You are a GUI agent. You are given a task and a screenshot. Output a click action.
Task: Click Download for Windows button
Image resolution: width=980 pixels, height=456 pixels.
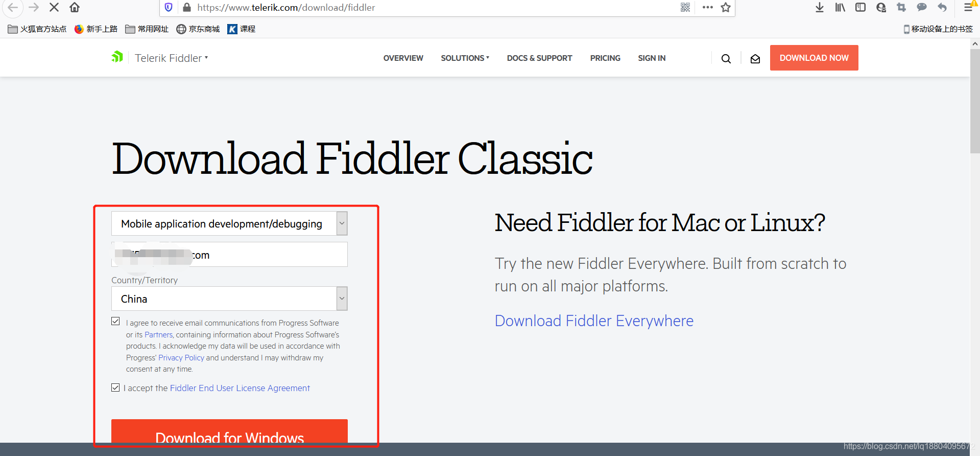click(229, 431)
